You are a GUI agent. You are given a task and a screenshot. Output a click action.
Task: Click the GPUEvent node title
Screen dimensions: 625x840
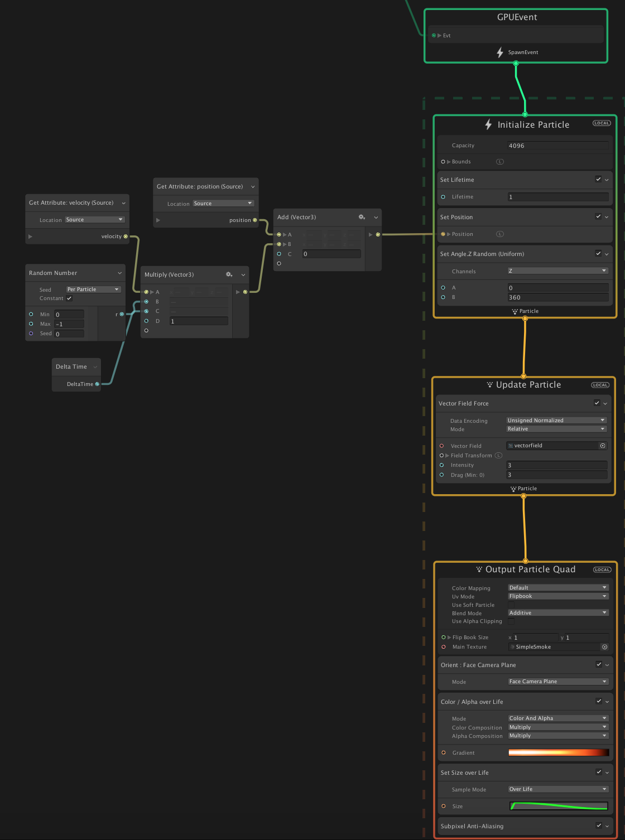coord(517,17)
